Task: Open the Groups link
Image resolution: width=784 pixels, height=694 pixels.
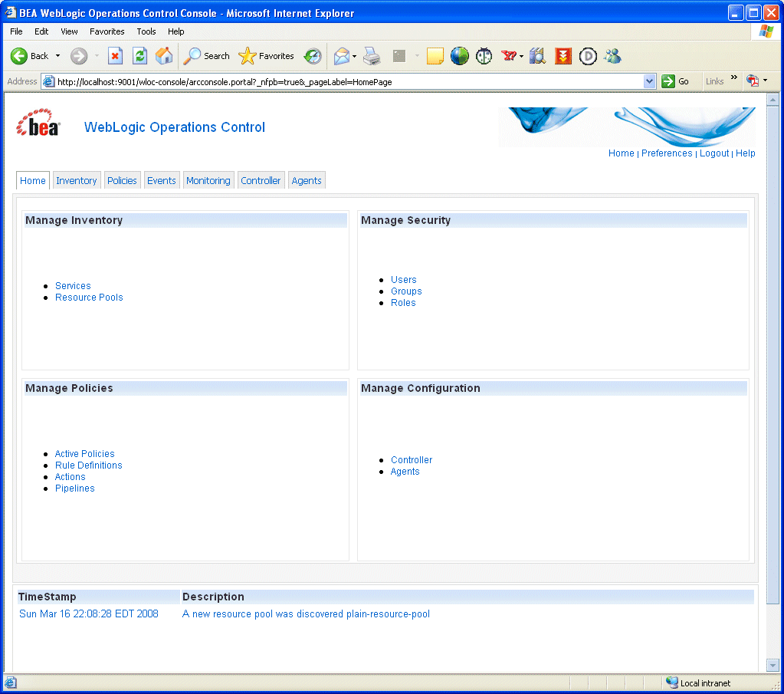Action: (406, 291)
